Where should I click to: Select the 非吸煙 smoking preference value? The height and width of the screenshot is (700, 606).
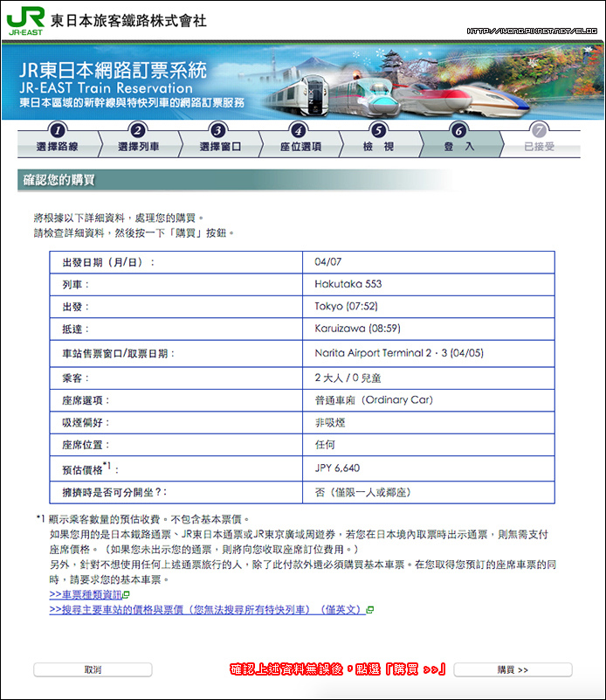pyautogui.click(x=330, y=422)
